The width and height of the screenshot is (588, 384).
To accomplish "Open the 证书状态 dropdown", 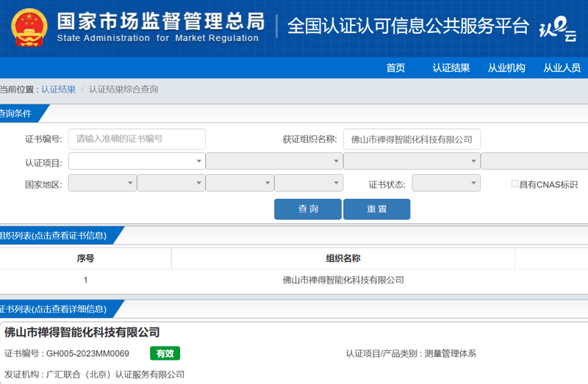I will click(446, 183).
